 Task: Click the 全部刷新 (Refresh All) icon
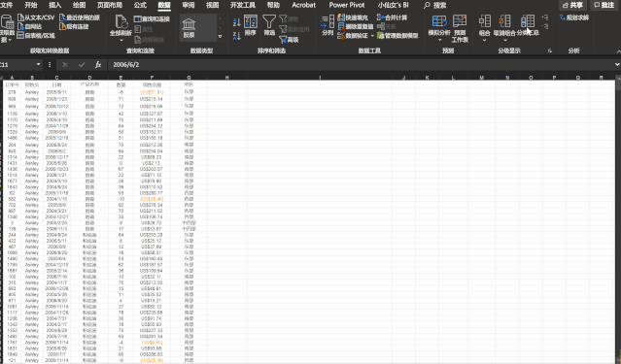(121, 21)
